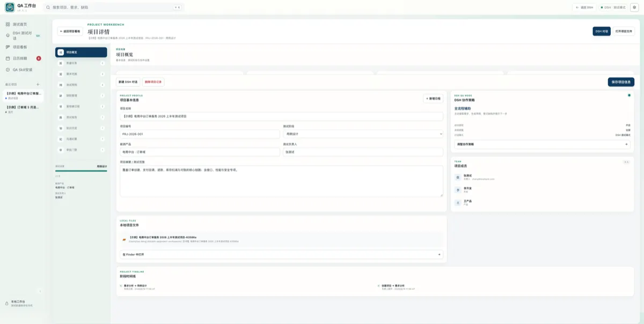Click the 打开项目文件 button
Image resolution: width=644 pixels, height=324 pixels.
click(624, 32)
